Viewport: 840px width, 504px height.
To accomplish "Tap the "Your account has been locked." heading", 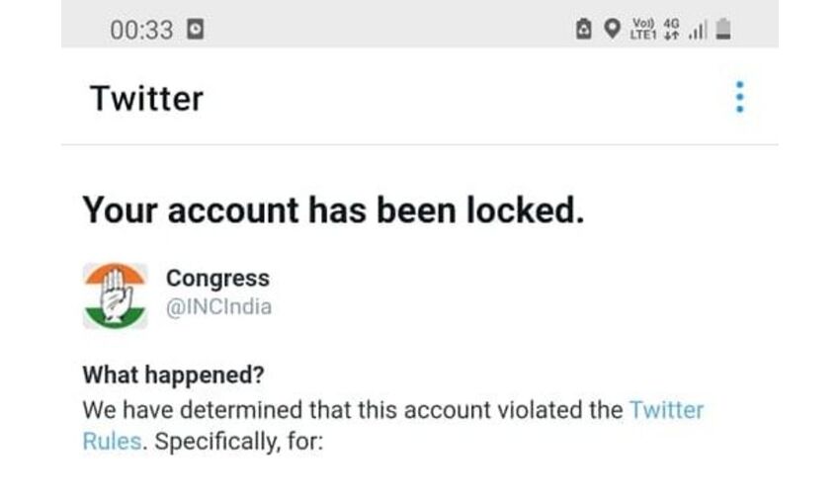I will (x=333, y=210).
